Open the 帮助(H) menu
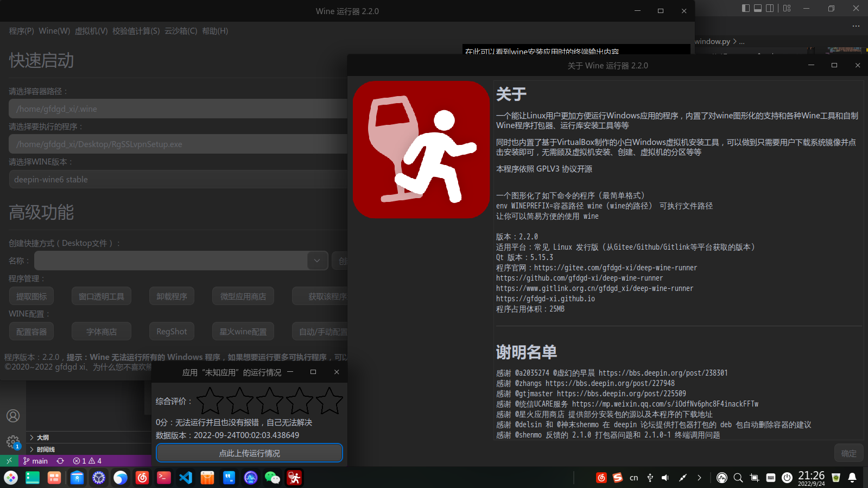The width and height of the screenshot is (868, 488). click(215, 31)
